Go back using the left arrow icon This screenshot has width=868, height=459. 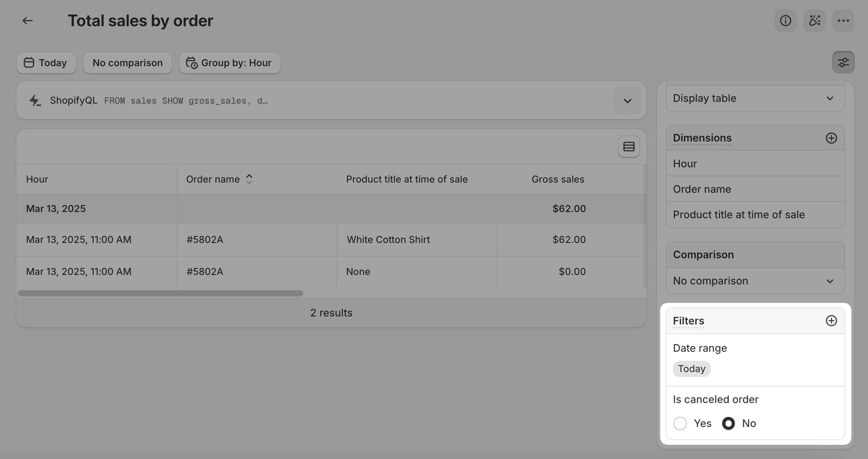coord(28,21)
